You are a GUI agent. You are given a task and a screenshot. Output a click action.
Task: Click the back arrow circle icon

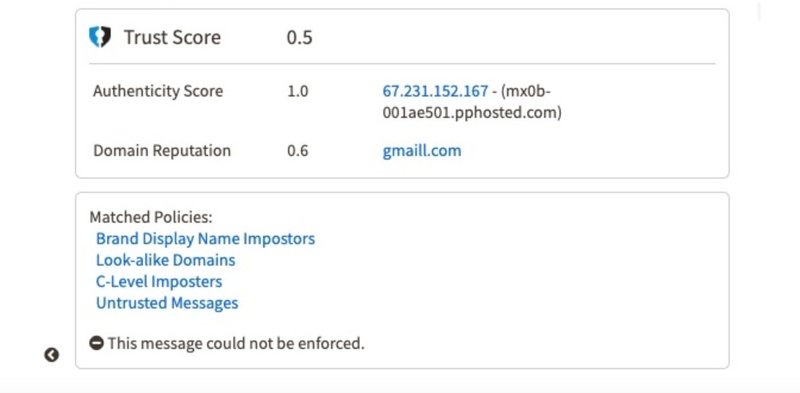[52, 355]
